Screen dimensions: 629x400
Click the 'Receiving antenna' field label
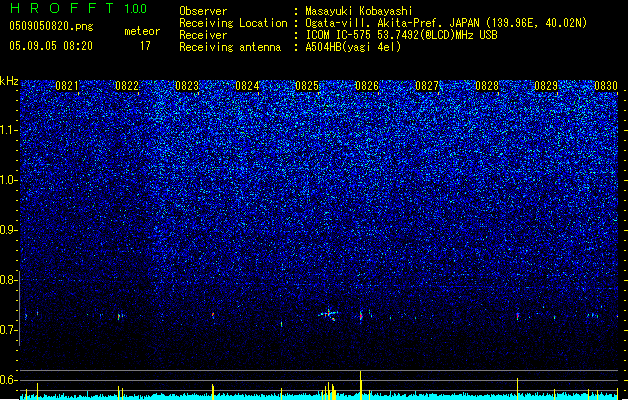230,47
